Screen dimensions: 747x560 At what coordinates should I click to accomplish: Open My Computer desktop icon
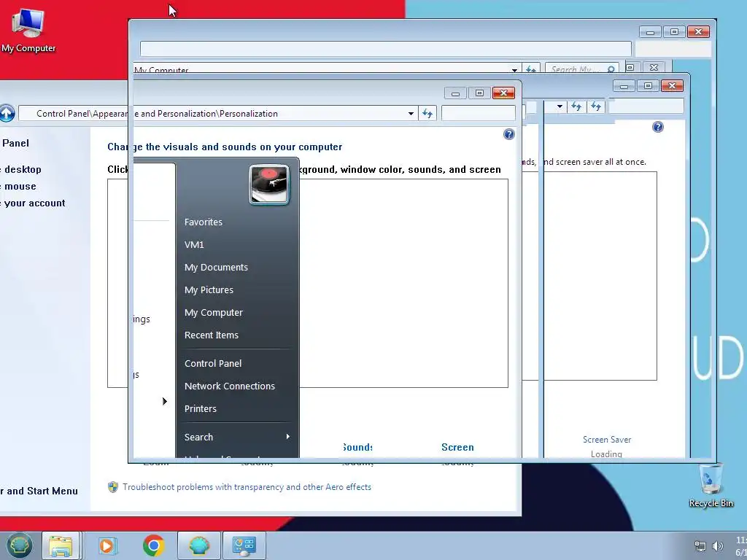(x=28, y=31)
